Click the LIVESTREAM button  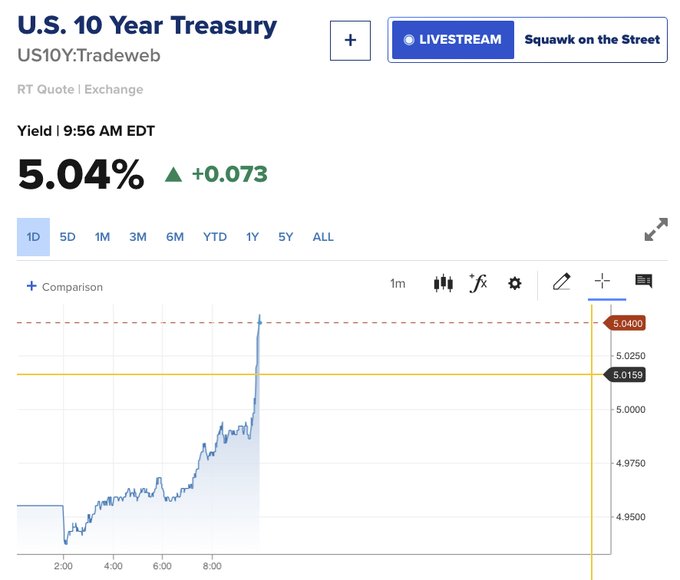pos(453,40)
